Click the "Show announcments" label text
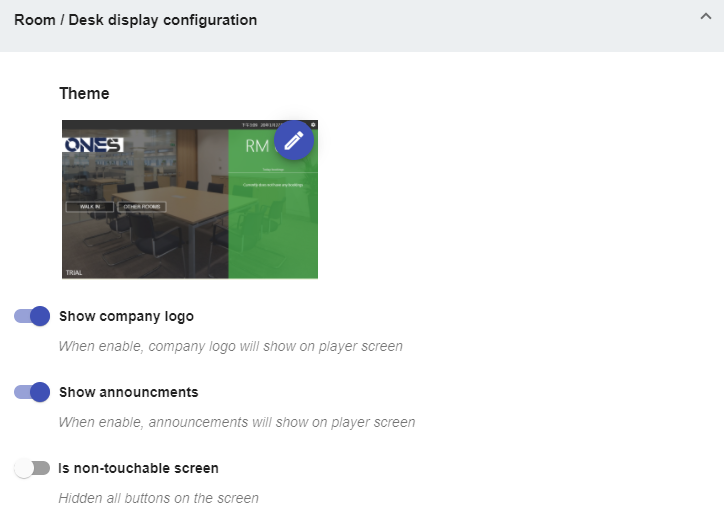Viewport: 724px width, 518px height. coord(128,392)
